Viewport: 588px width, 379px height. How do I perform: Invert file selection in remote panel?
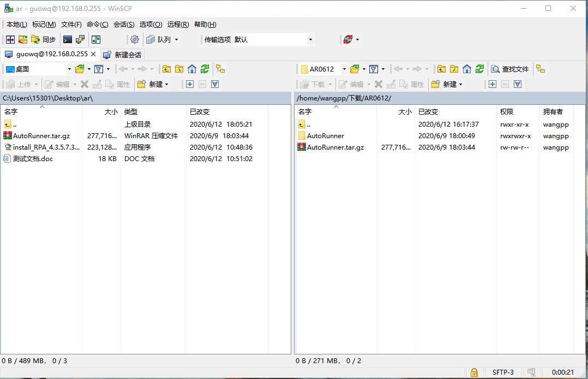pos(518,84)
